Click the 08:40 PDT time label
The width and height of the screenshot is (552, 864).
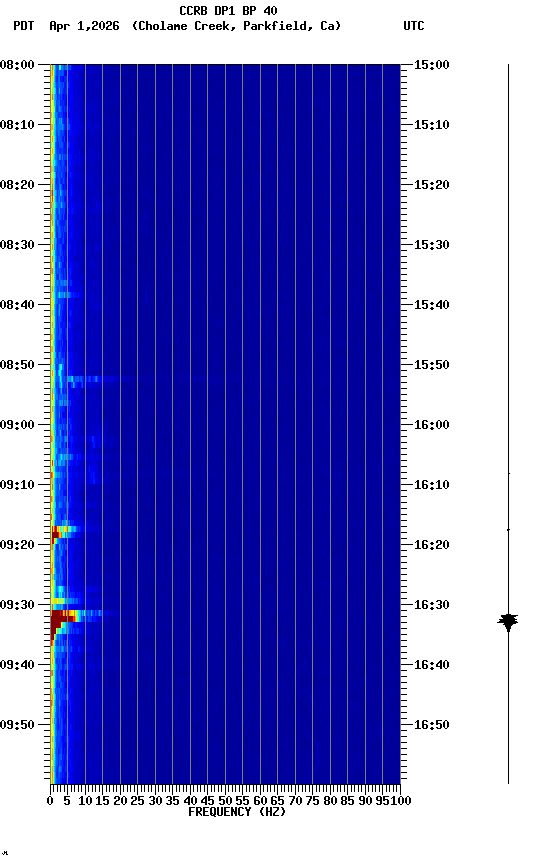17,305
